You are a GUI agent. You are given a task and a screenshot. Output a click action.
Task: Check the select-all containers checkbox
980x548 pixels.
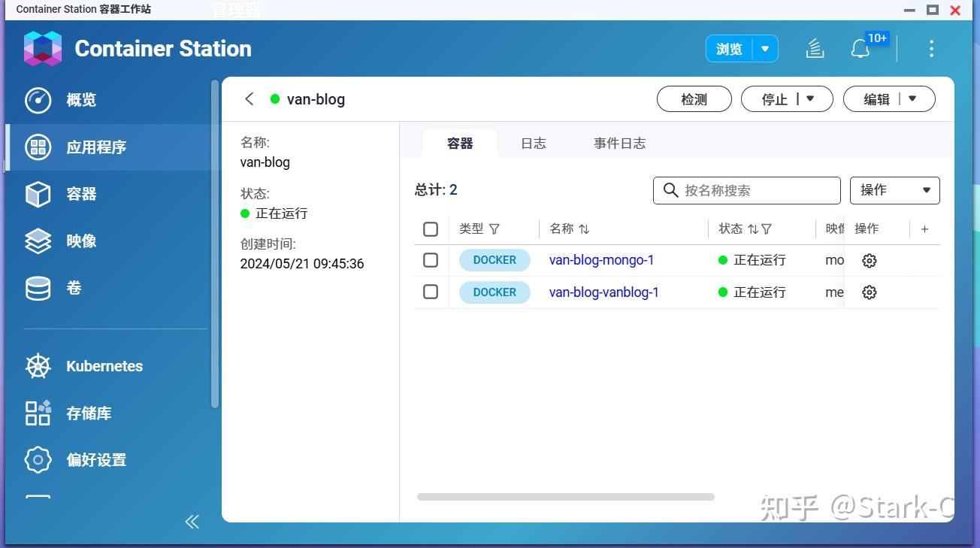tap(431, 229)
